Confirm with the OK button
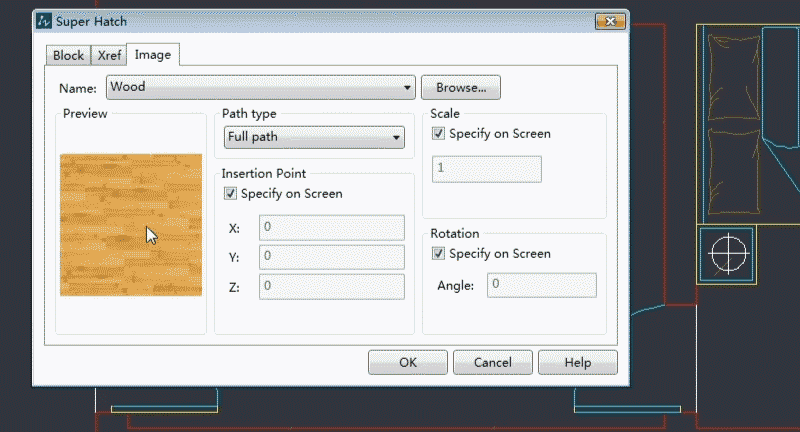This screenshot has width=800, height=432. [x=407, y=362]
